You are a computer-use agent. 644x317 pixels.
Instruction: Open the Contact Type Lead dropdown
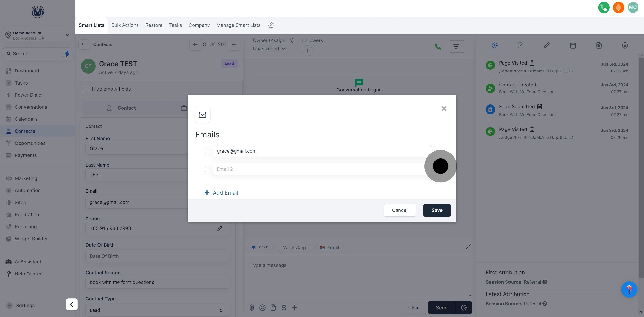pos(157,310)
